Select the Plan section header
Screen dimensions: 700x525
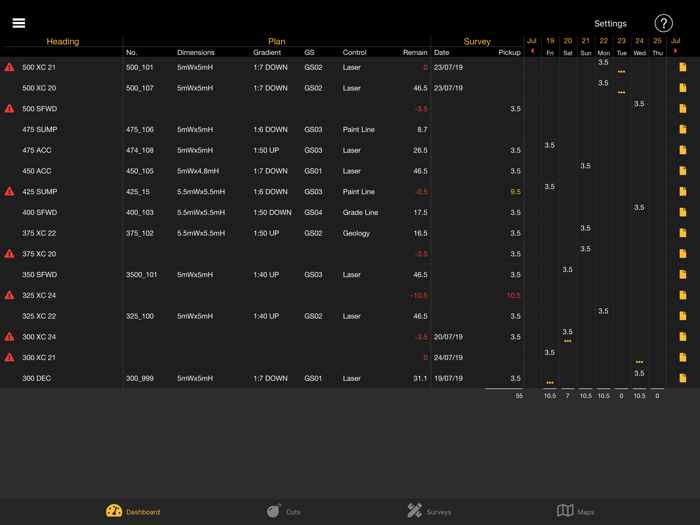tap(276, 42)
